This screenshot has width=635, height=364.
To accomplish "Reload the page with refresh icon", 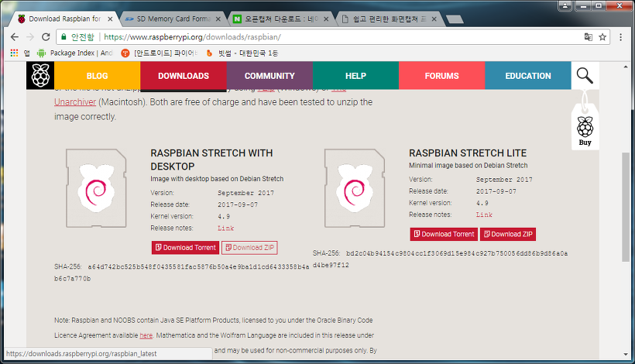I will coord(46,37).
